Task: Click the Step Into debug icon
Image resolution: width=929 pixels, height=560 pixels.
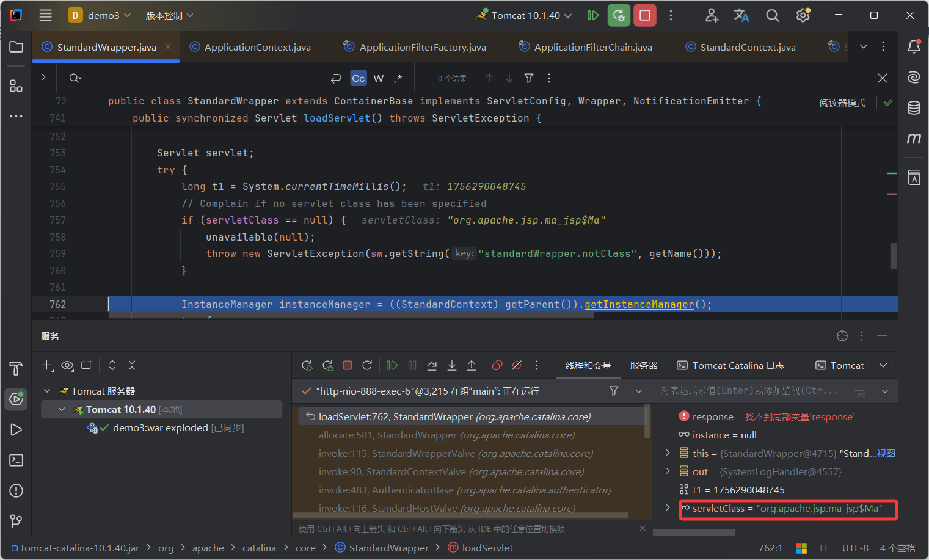Action: (x=452, y=365)
